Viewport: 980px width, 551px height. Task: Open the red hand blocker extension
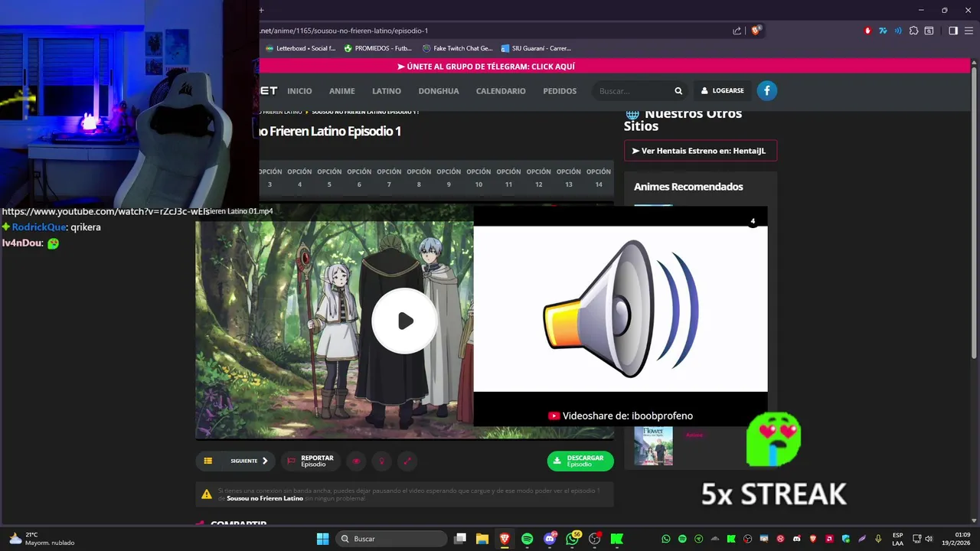click(x=867, y=31)
